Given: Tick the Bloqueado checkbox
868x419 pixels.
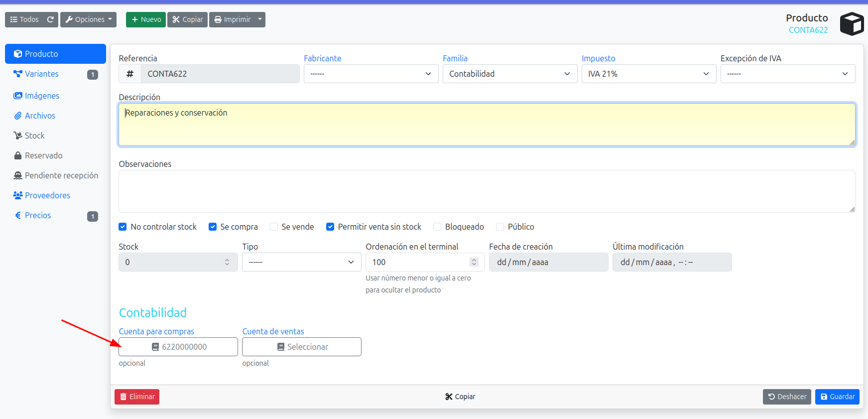Looking at the screenshot, I should pos(437,227).
